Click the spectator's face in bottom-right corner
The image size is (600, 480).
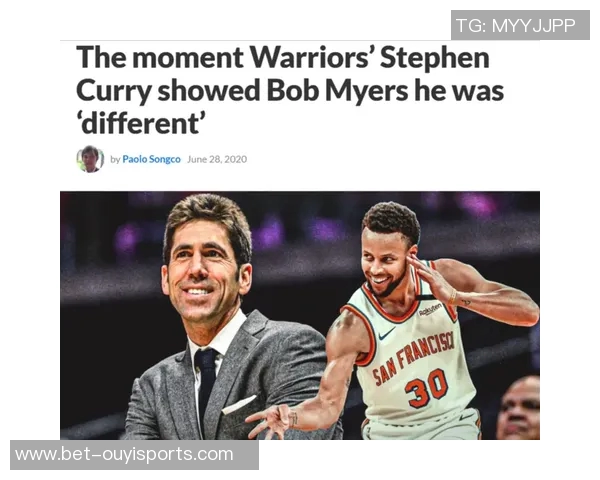pos(520,410)
